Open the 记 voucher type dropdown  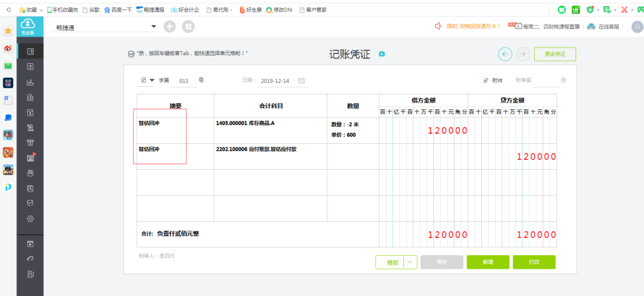coord(146,80)
